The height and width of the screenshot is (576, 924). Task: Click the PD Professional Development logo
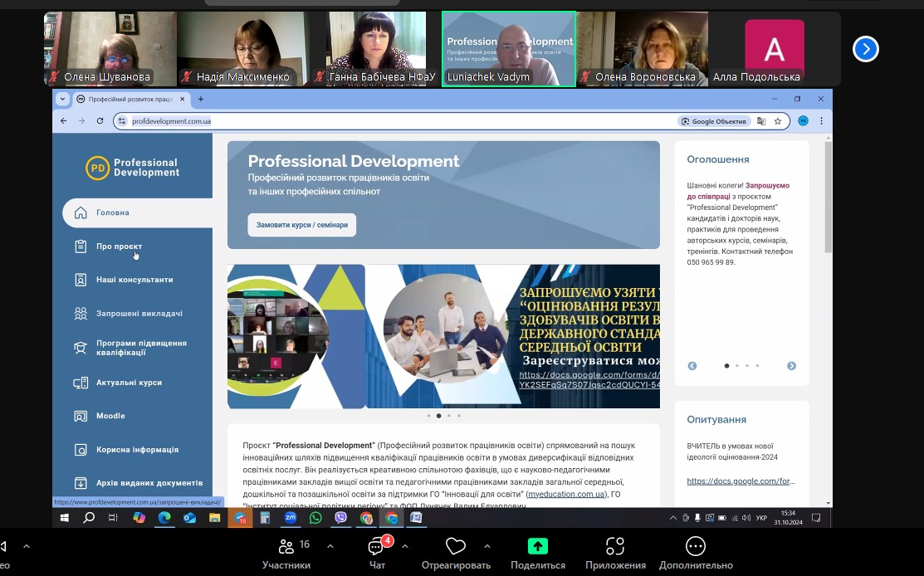(x=133, y=168)
